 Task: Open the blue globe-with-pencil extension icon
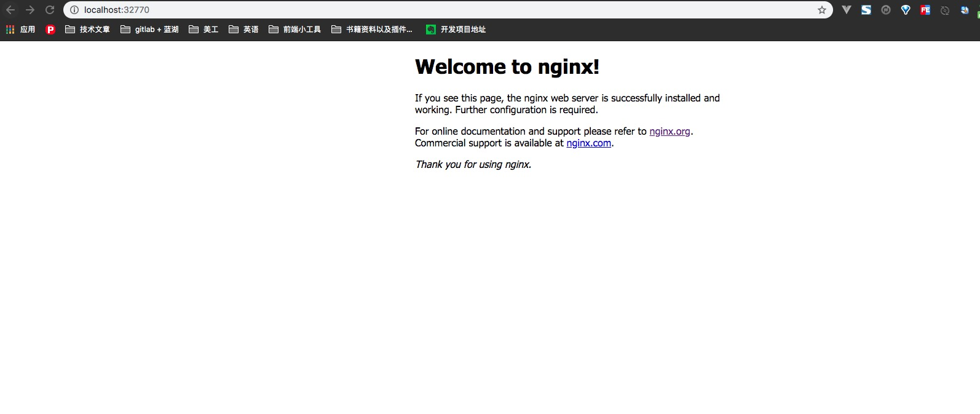965,10
